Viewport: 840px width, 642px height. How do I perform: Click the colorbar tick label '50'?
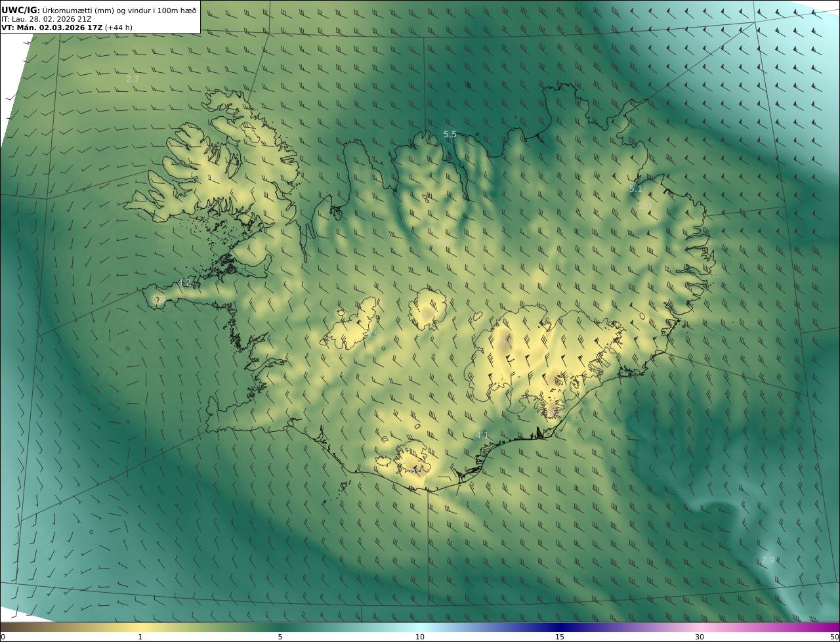(x=834, y=637)
